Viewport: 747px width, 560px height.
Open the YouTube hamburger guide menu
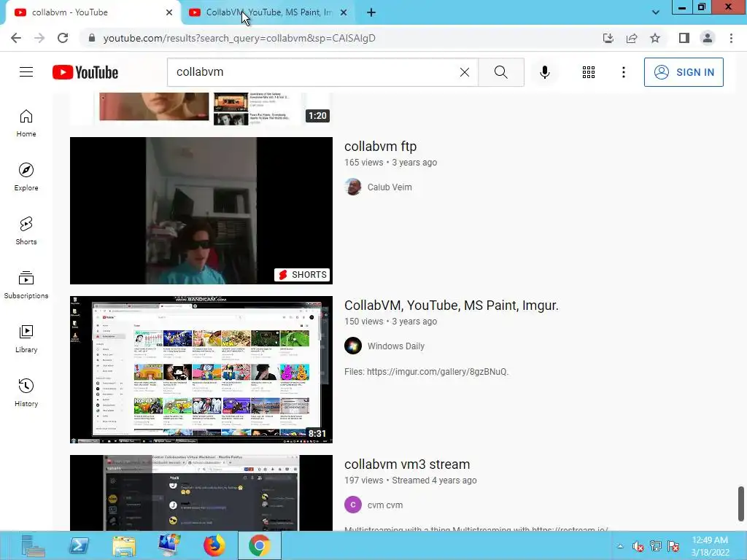[x=26, y=72]
